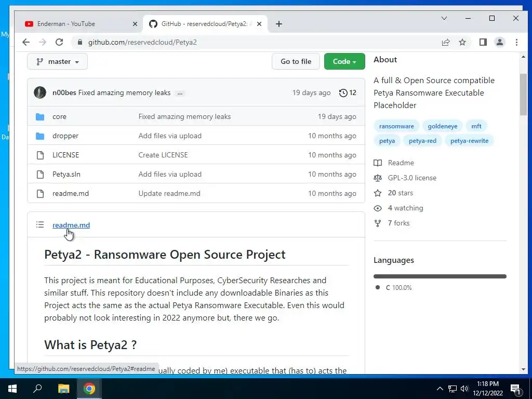
Task: Select the ransomware topic tag
Action: coord(396,126)
